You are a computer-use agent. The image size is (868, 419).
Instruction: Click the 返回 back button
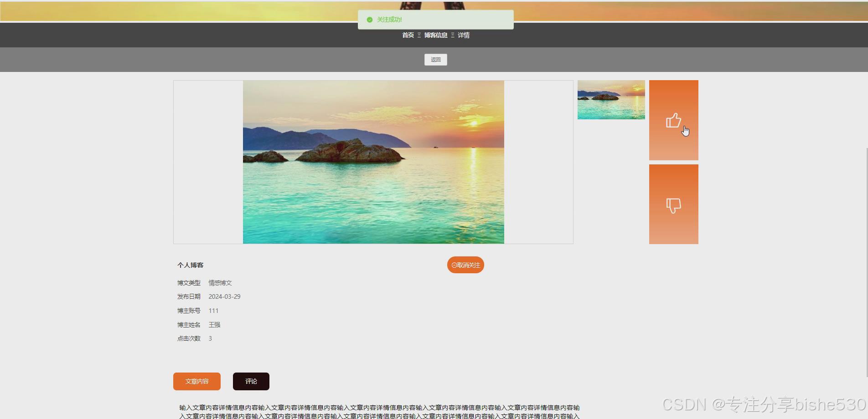click(x=436, y=60)
